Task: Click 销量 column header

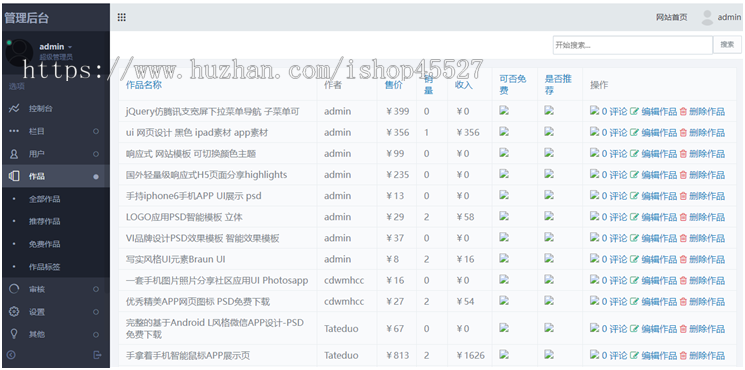Action: 429,85
